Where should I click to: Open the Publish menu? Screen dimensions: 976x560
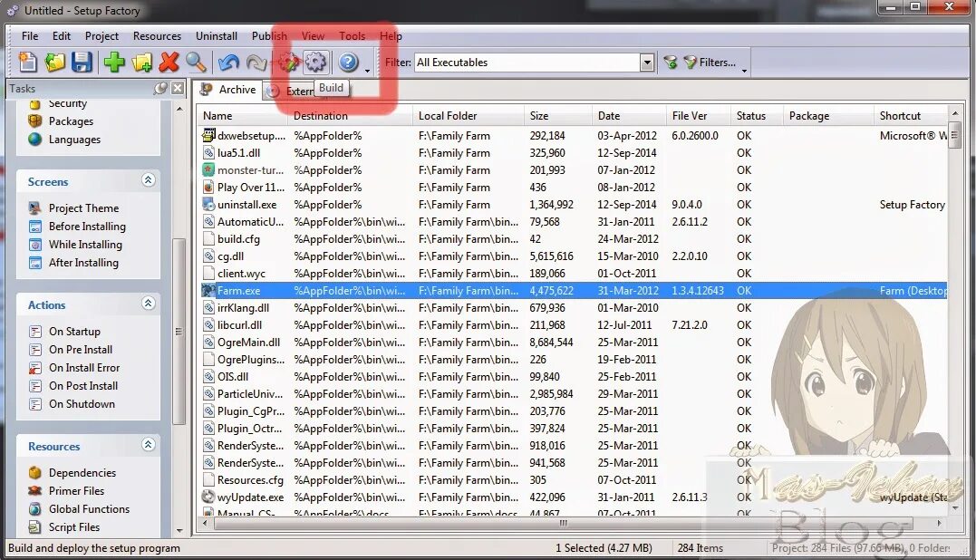click(269, 36)
